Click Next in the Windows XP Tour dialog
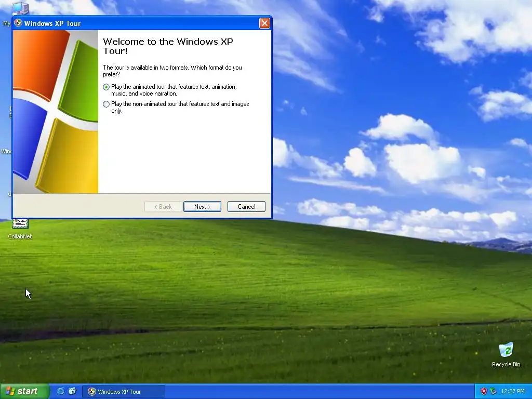Image resolution: width=532 pixels, height=399 pixels. pyautogui.click(x=202, y=207)
